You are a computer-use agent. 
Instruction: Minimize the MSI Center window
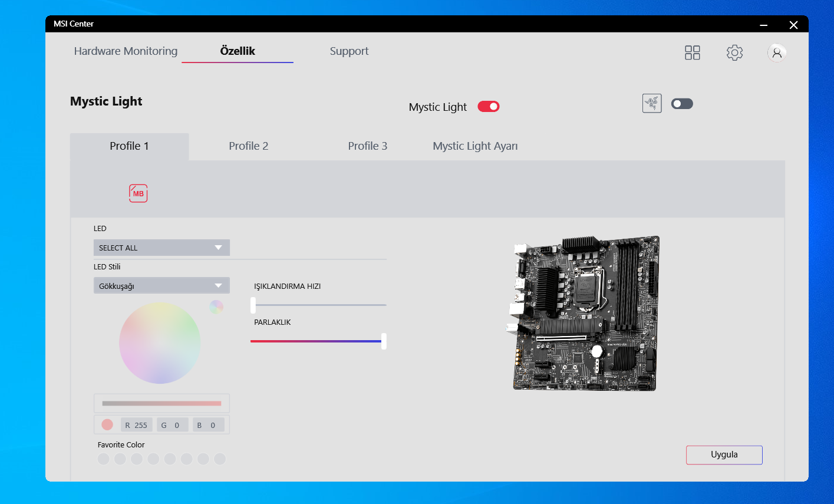[x=764, y=25]
